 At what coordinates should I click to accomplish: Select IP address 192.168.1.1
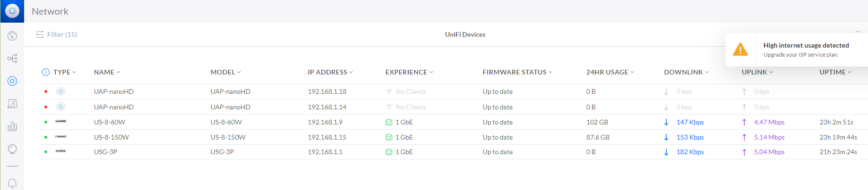click(325, 152)
